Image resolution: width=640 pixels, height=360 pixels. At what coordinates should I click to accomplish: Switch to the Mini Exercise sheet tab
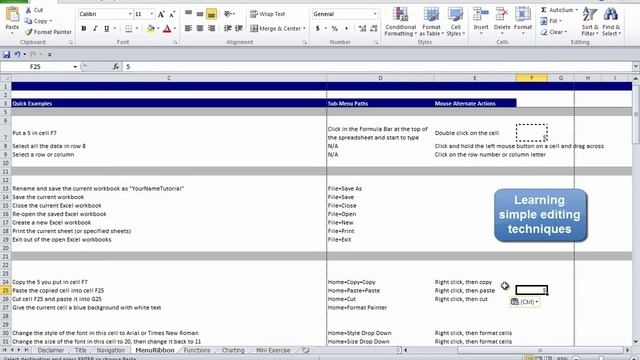pyautogui.click(x=273, y=350)
